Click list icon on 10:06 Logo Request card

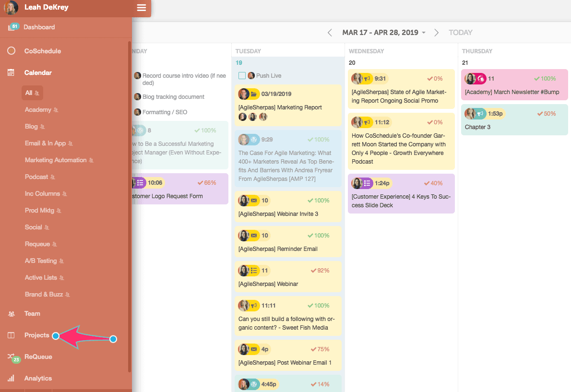point(140,183)
